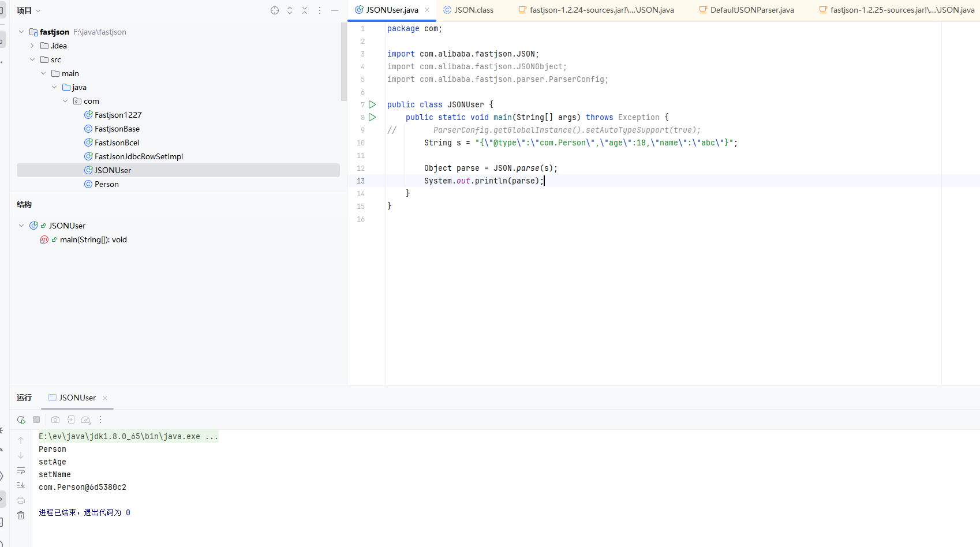
Task: Collapse the com package
Action: point(65,101)
